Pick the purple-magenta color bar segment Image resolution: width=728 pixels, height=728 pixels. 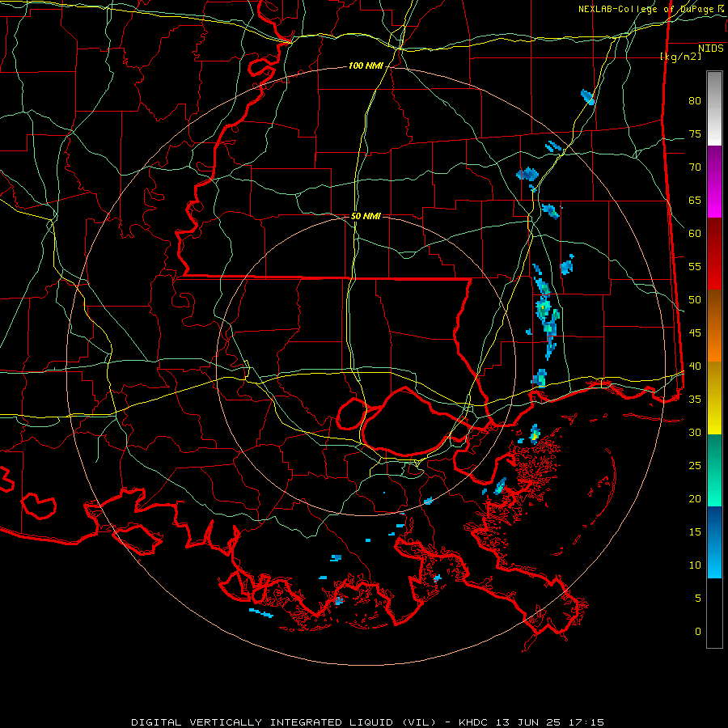tap(714, 182)
